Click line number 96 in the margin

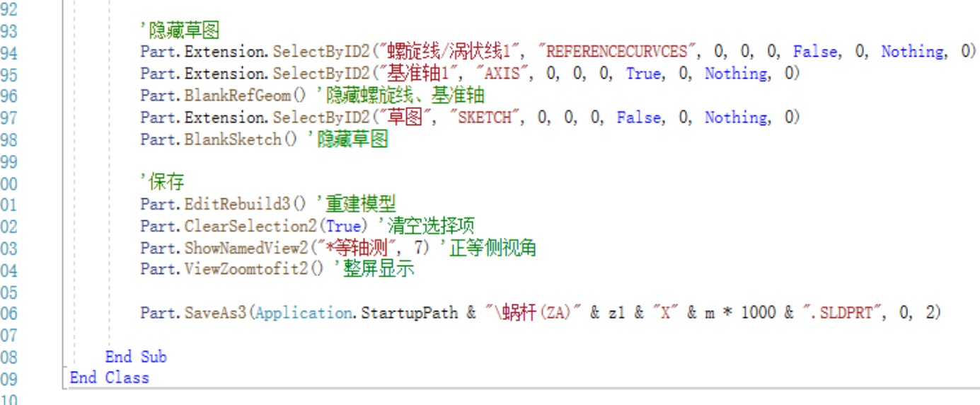pos(9,96)
